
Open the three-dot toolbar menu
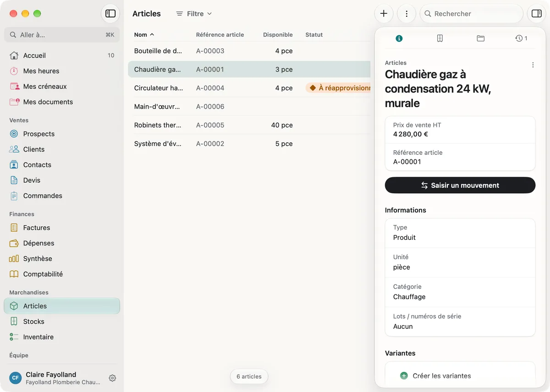pyautogui.click(x=407, y=14)
